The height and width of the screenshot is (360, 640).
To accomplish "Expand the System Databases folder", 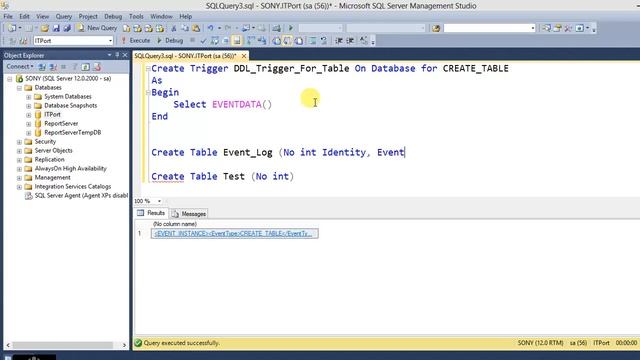I will coord(29,97).
